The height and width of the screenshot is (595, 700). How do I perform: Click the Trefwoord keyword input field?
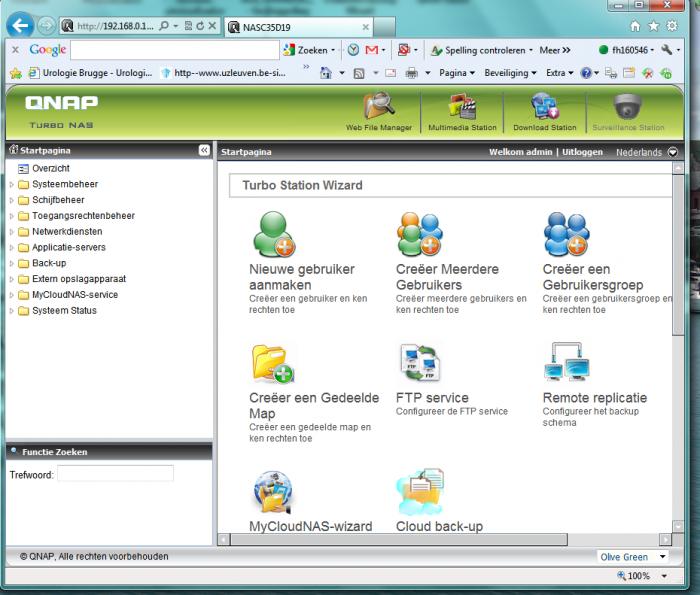116,474
